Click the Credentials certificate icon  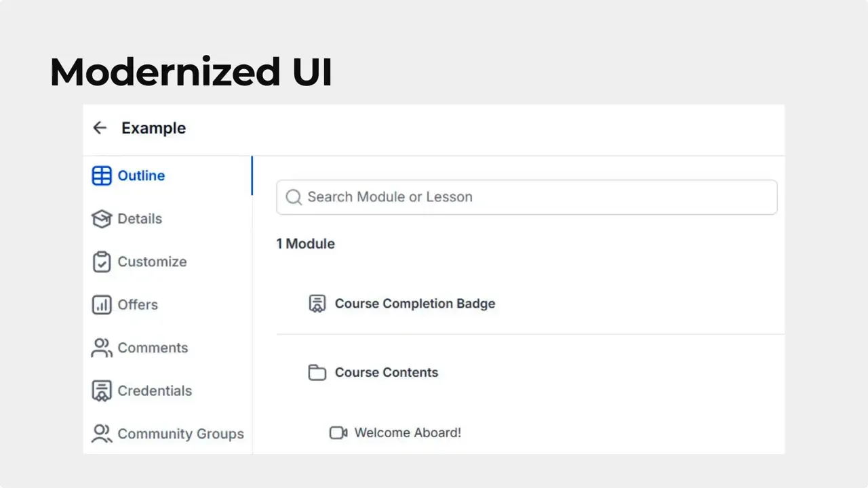point(101,390)
